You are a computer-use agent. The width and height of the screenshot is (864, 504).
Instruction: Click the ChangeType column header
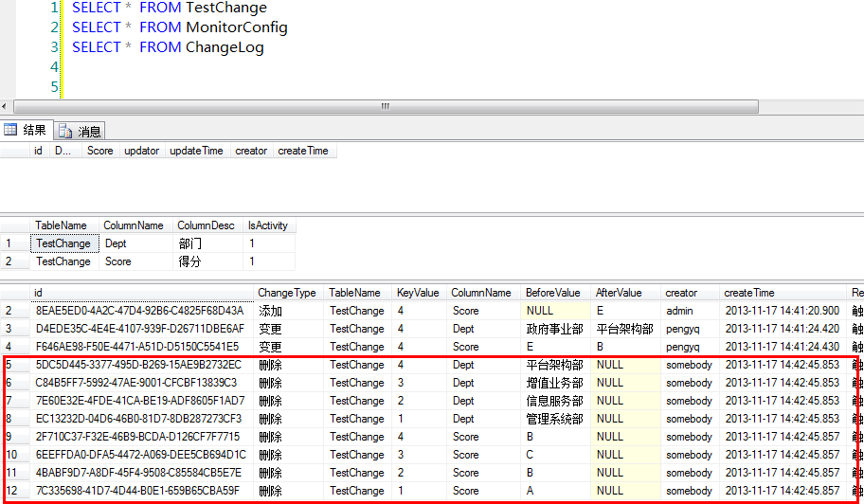coord(287,293)
